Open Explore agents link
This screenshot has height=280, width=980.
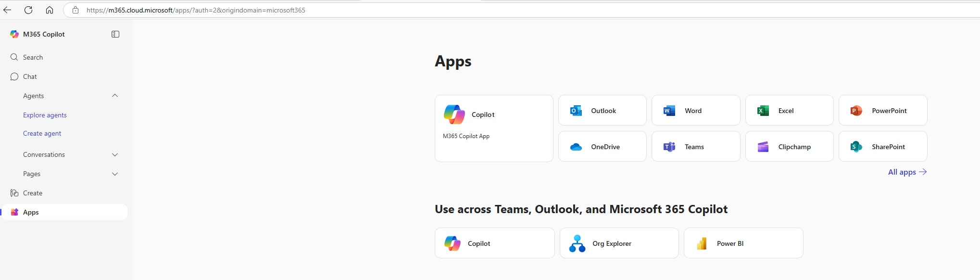pyautogui.click(x=45, y=115)
